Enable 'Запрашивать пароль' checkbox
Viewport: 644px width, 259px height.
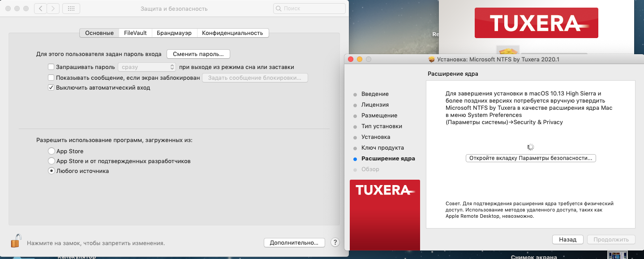tap(51, 67)
